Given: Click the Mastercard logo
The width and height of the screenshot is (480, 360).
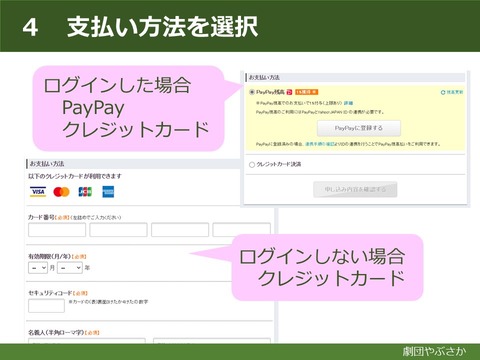Looking at the screenshot, I should (x=61, y=192).
